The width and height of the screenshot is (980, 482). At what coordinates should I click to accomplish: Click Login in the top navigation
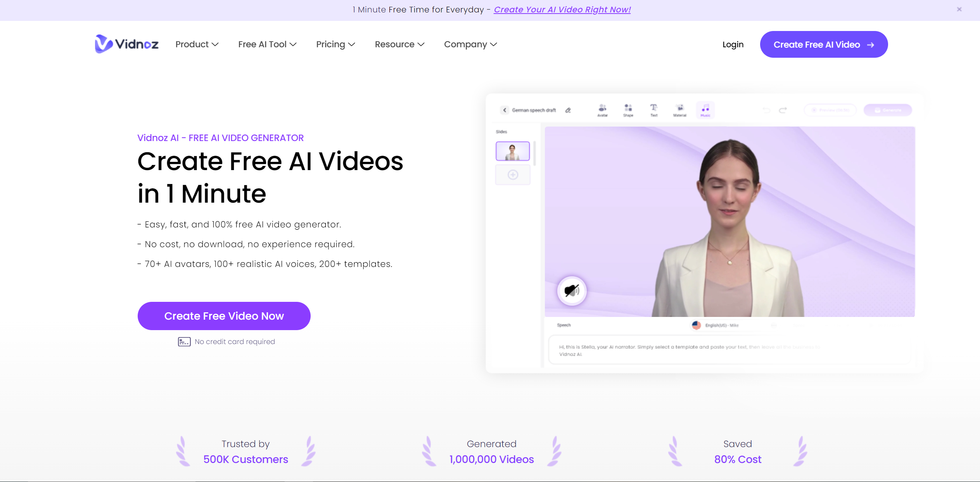(733, 44)
